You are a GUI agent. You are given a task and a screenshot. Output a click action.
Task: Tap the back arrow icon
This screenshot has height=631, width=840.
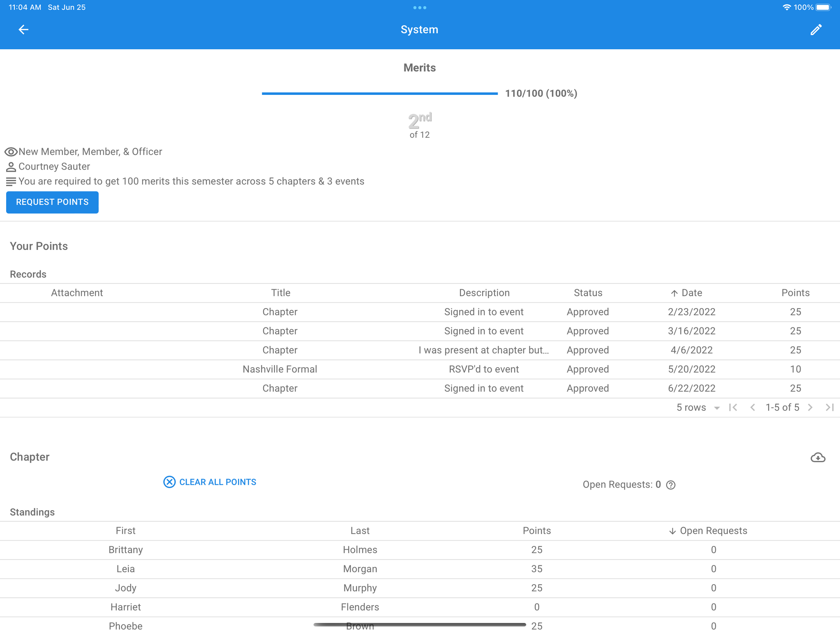click(23, 30)
